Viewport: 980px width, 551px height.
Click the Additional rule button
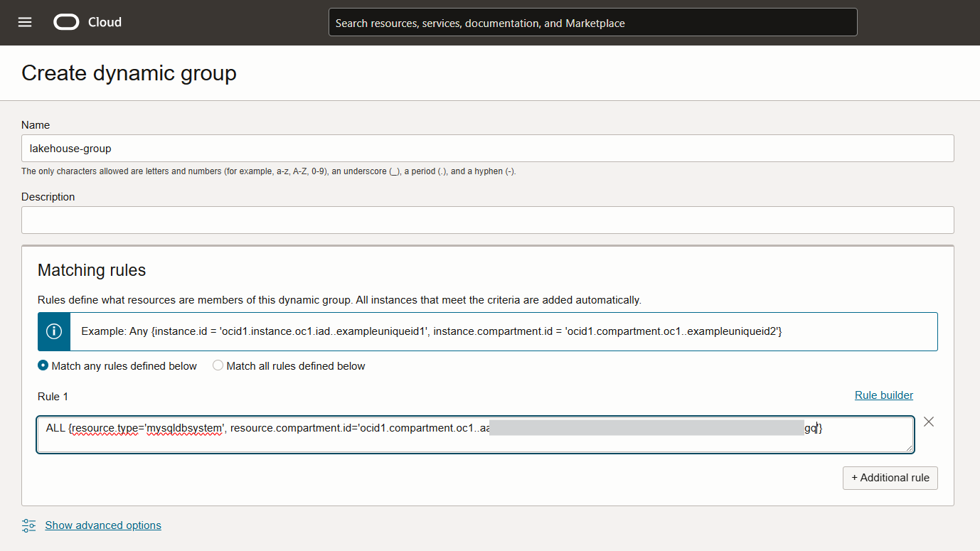[890, 478]
